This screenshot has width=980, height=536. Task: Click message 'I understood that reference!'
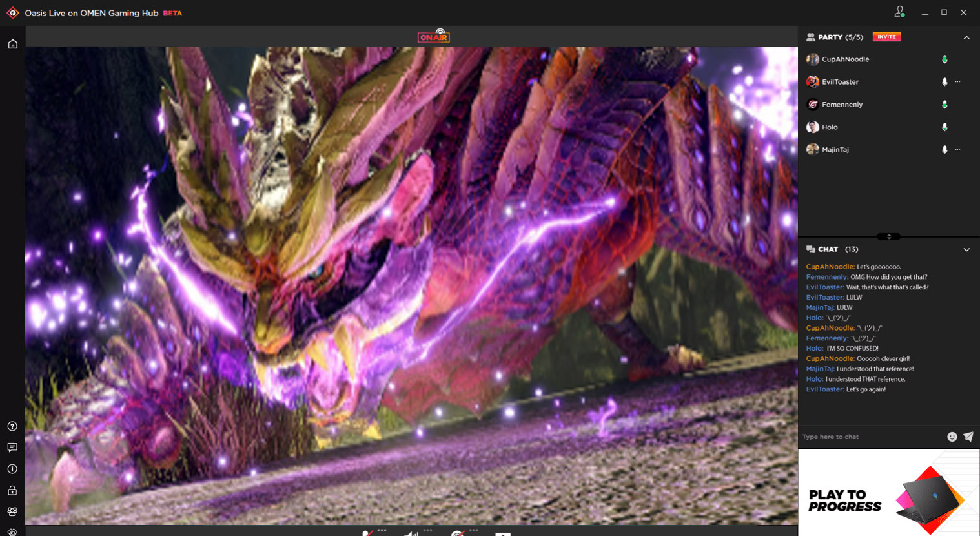(x=875, y=369)
